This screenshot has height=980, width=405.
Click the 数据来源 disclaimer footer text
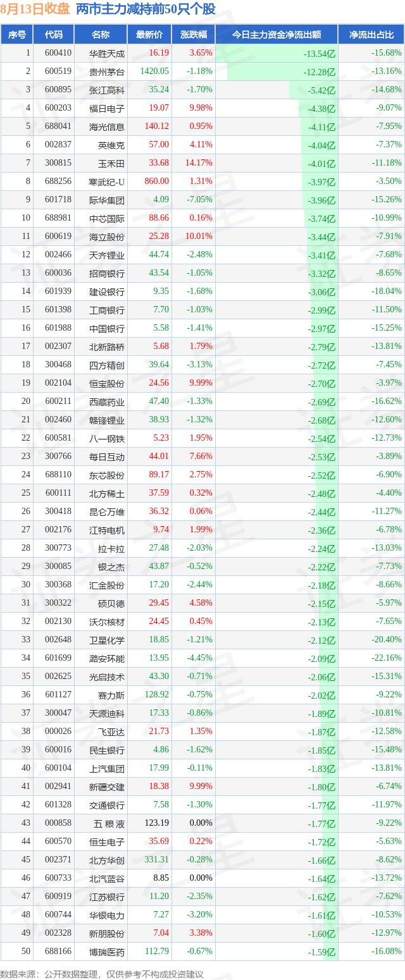coord(102,974)
